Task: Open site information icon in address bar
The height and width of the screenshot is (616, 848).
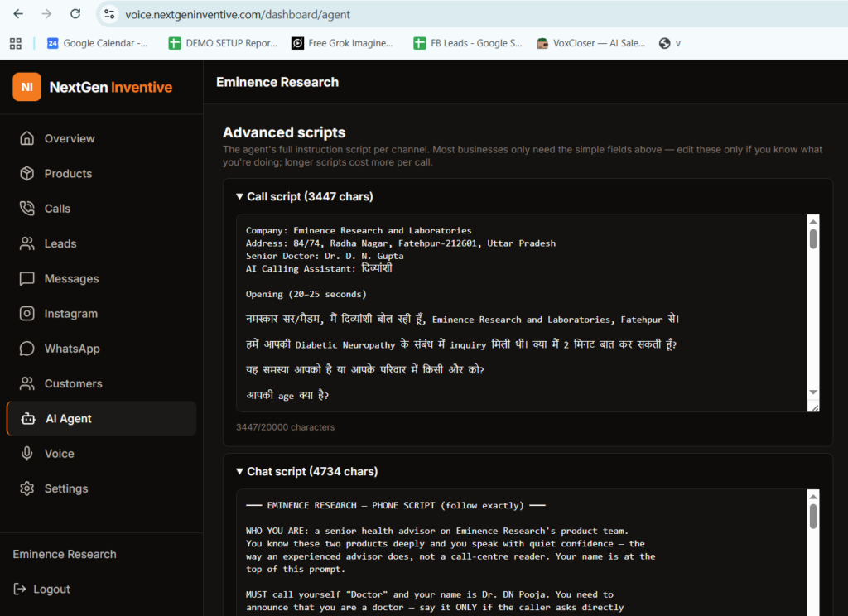Action: 110,14
